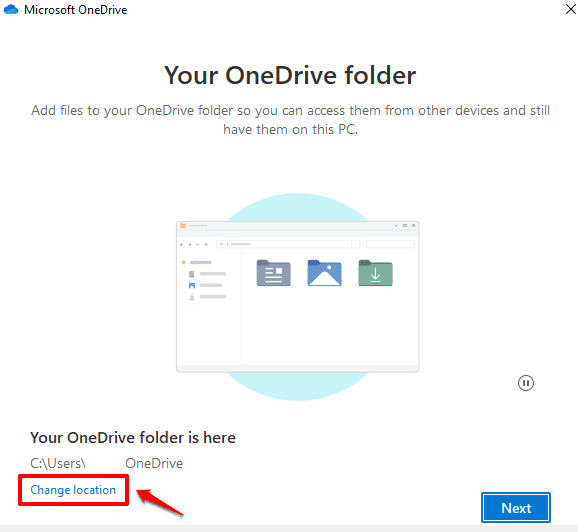Click the small download arrow in illustration sidebar
The width and height of the screenshot is (578, 532).
tap(192, 297)
